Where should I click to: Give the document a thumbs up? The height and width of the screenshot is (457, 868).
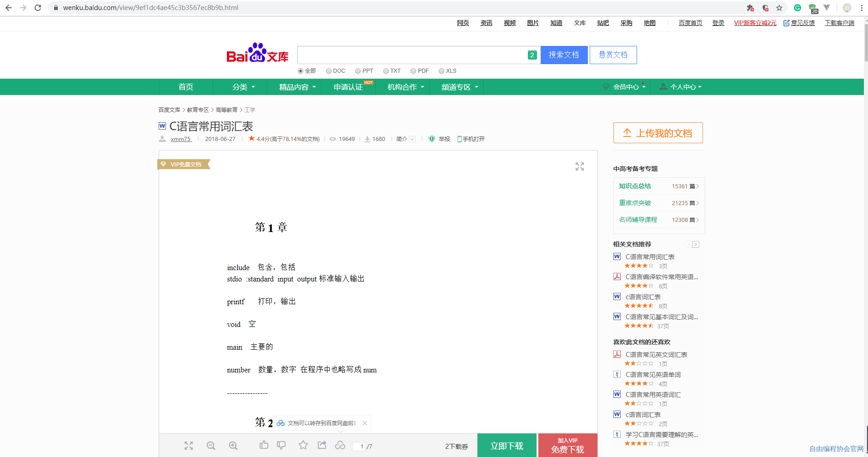click(x=264, y=445)
